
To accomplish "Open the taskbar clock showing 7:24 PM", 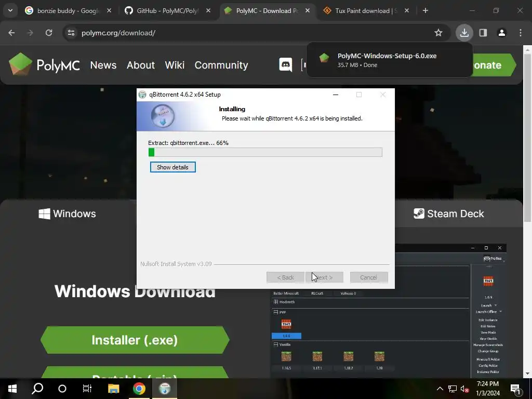I will point(487,389).
